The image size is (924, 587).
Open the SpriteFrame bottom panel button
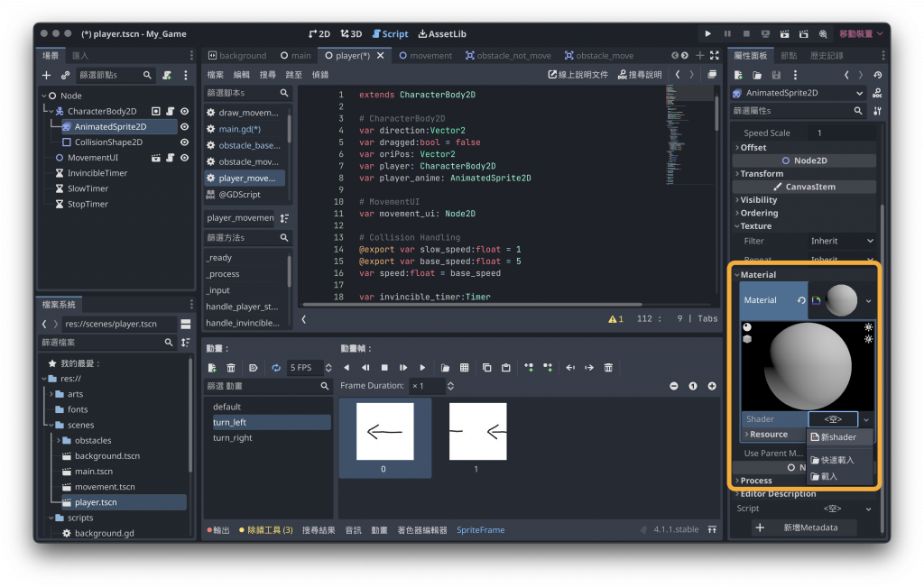pyautogui.click(x=480, y=530)
